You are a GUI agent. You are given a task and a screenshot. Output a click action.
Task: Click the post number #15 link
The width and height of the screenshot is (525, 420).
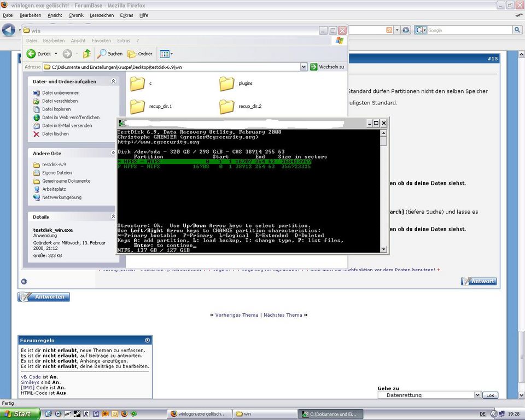(493, 59)
